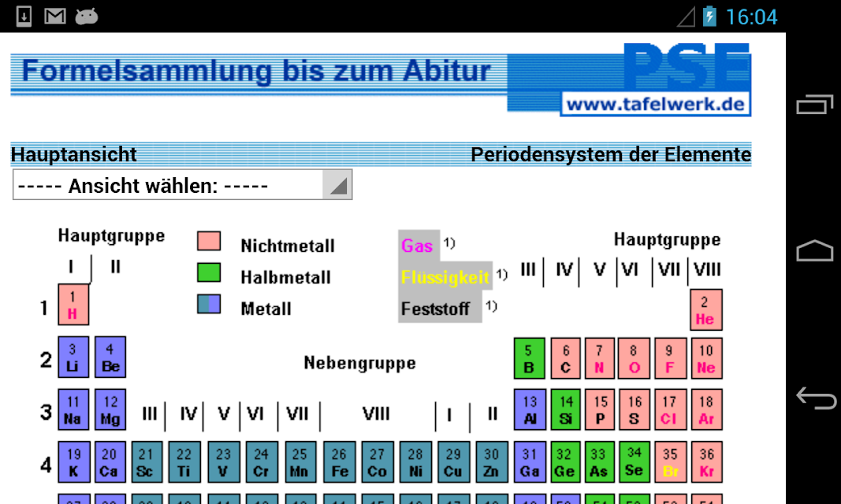The height and width of the screenshot is (504, 841).
Task: Select the Feststoff state legend label
Action: click(x=435, y=309)
